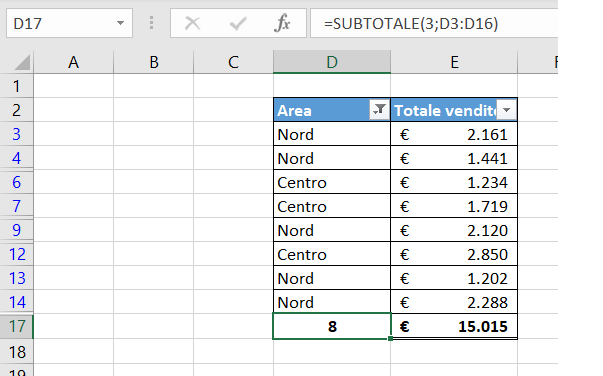This screenshot has height=376, width=603.
Task: Expand the Name Box dropdown arrow
Action: click(x=120, y=23)
